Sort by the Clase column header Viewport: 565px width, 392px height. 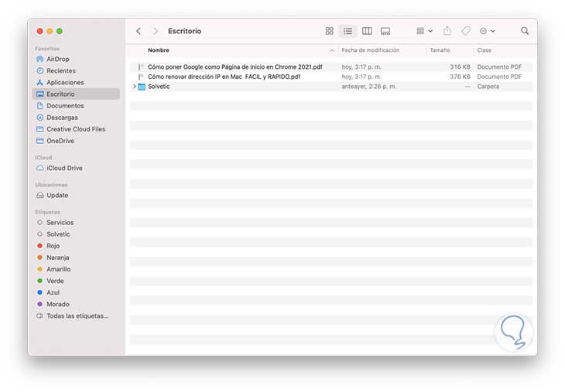coord(484,50)
